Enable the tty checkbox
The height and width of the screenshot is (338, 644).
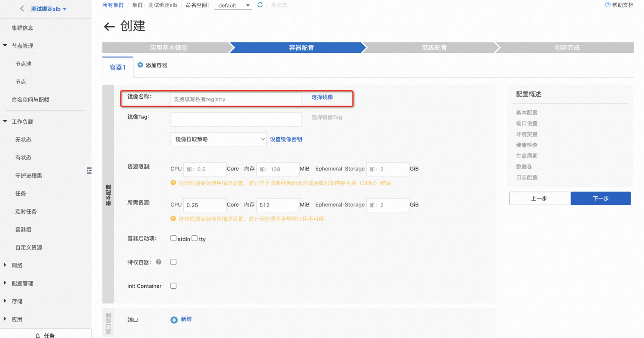pyautogui.click(x=194, y=238)
